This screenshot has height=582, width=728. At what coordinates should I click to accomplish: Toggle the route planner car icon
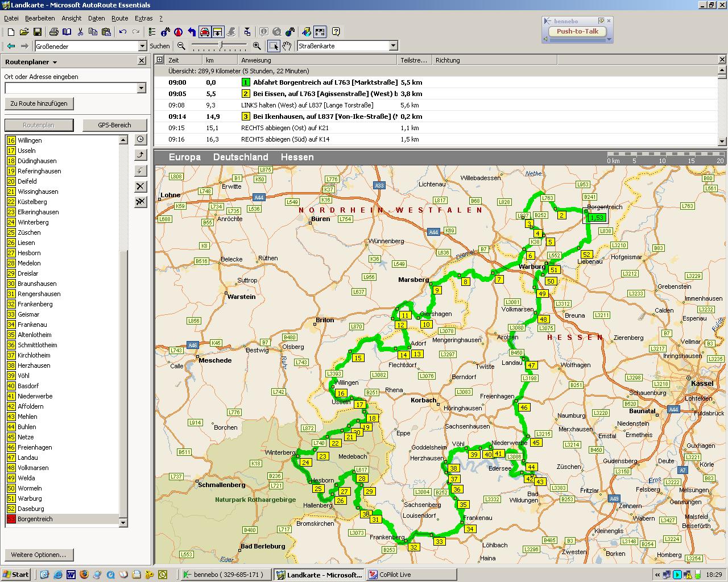click(x=204, y=32)
